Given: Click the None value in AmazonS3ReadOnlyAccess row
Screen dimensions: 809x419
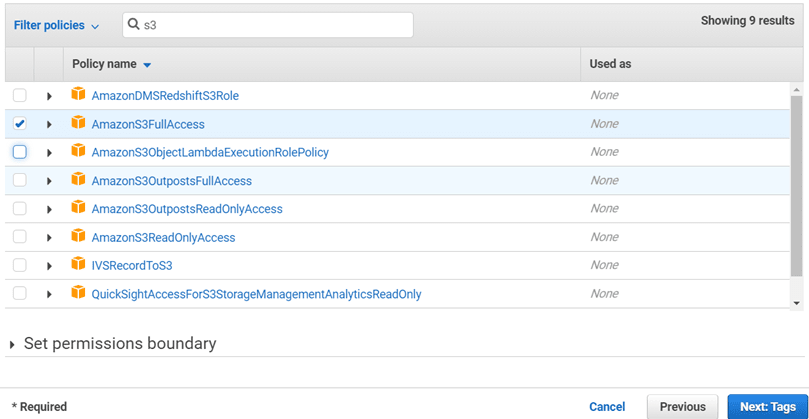Looking at the screenshot, I should click(x=604, y=237).
